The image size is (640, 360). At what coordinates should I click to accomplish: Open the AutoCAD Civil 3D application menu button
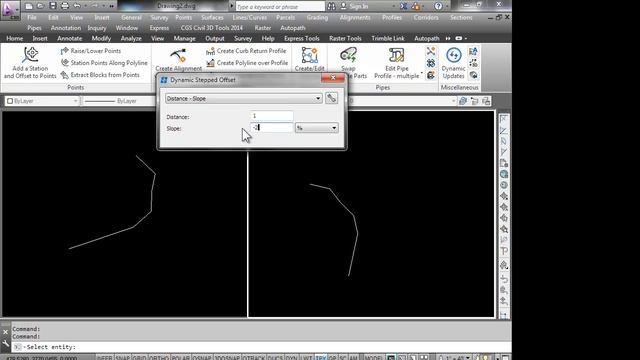click(x=10, y=10)
